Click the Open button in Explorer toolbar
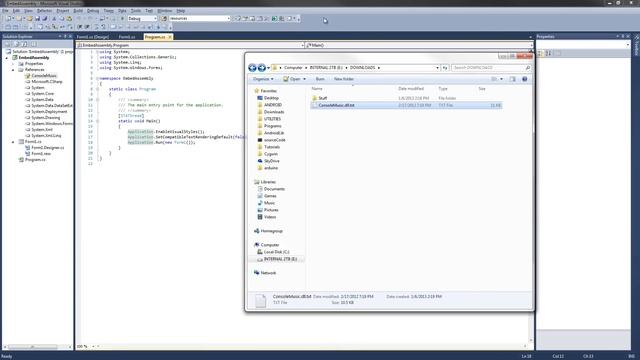The image size is (640, 360). click(x=295, y=79)
